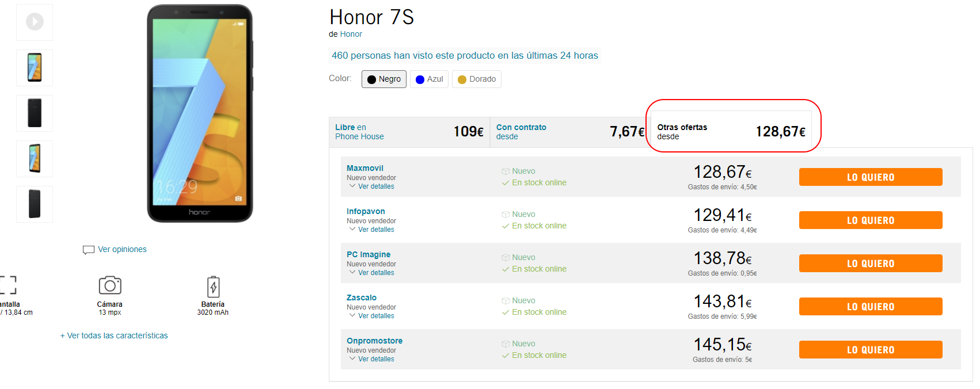Click the box icon next to Zascalo Nuevo
The image size is (980, 389).
coord(506,301)
